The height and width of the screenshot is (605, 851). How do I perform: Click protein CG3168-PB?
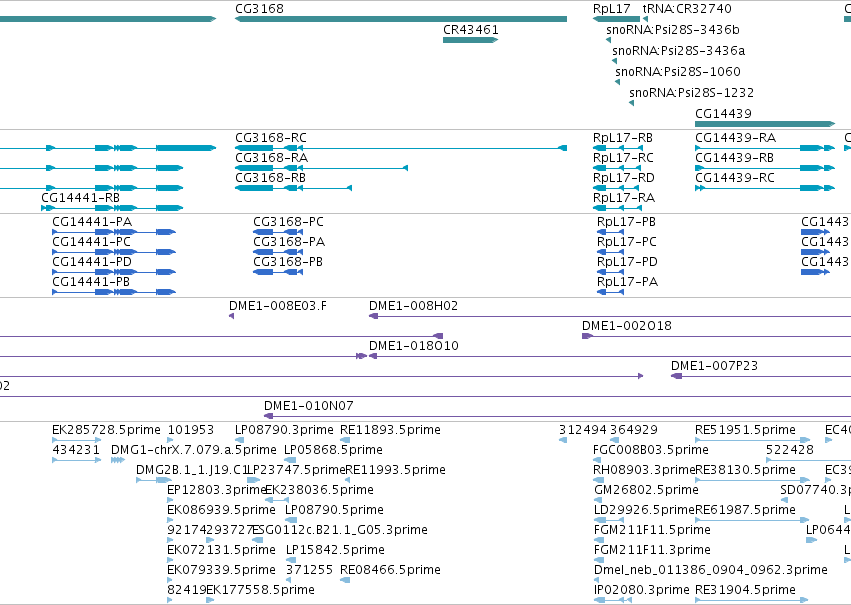[x=278, y=272]
